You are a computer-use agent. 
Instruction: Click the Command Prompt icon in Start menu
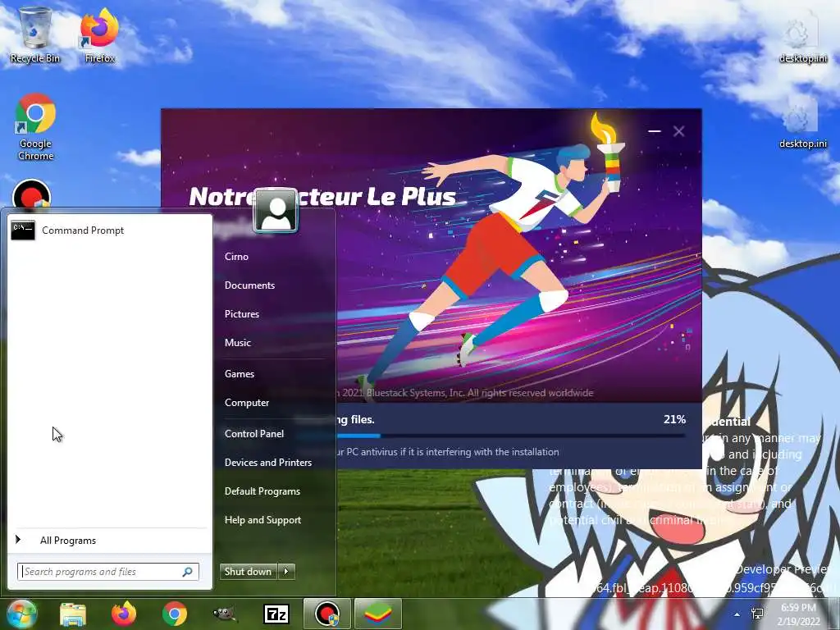pos(22,231)
